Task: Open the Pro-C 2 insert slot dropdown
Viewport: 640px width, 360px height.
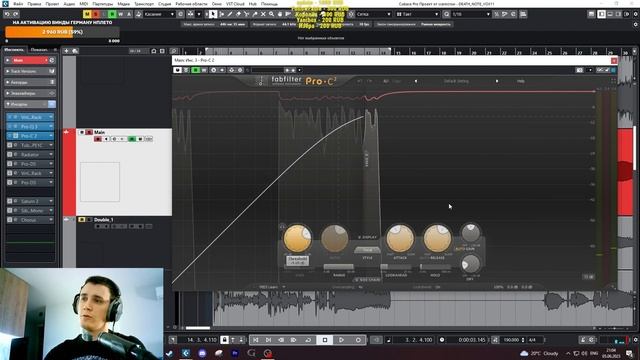Action: point(51,136)
